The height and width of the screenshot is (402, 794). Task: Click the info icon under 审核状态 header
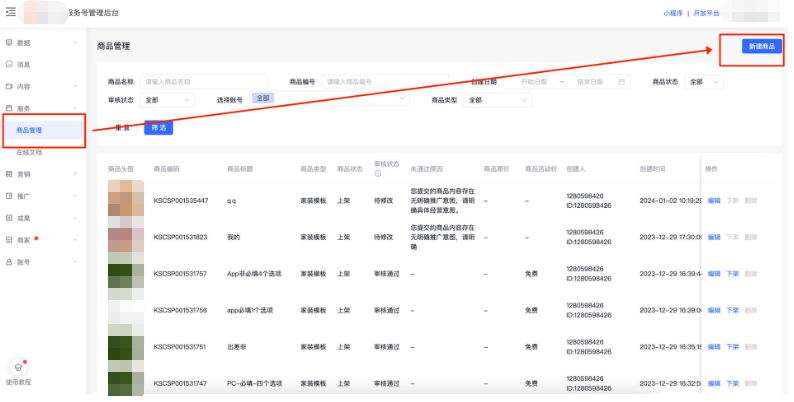377,174
